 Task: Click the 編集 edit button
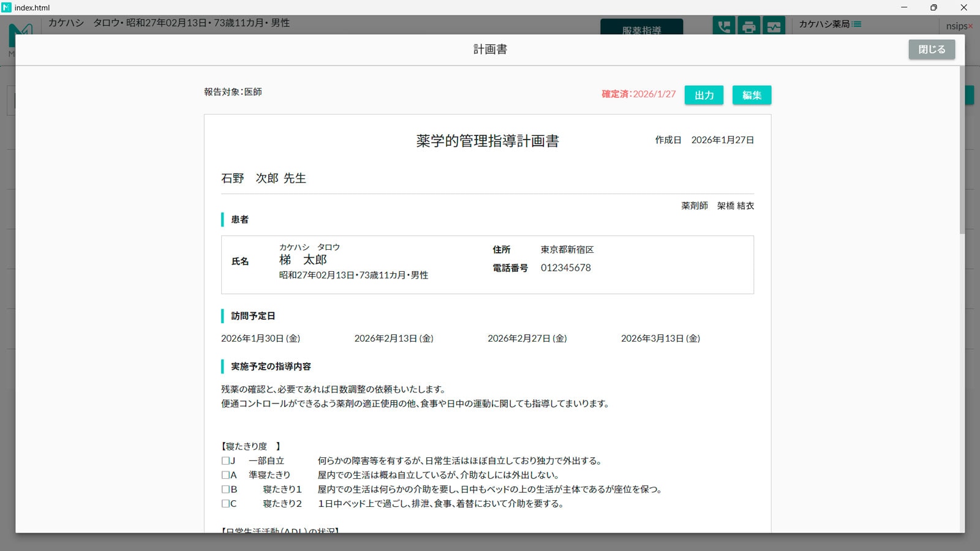click(x=752, y=95)
